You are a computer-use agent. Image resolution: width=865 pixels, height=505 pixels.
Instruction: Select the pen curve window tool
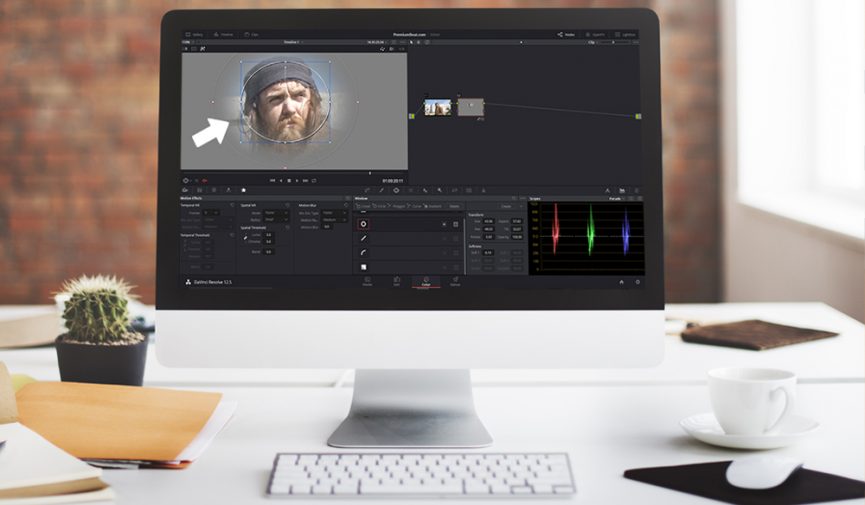coord(363,238)
